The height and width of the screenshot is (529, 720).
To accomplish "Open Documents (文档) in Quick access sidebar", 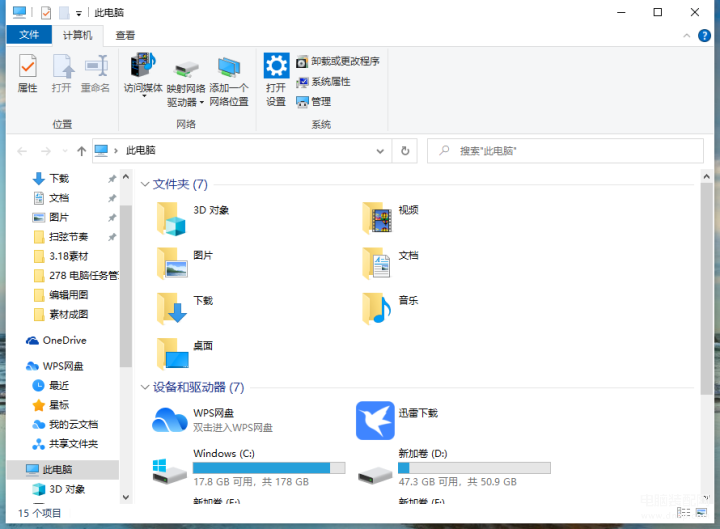I will [59, 198].
